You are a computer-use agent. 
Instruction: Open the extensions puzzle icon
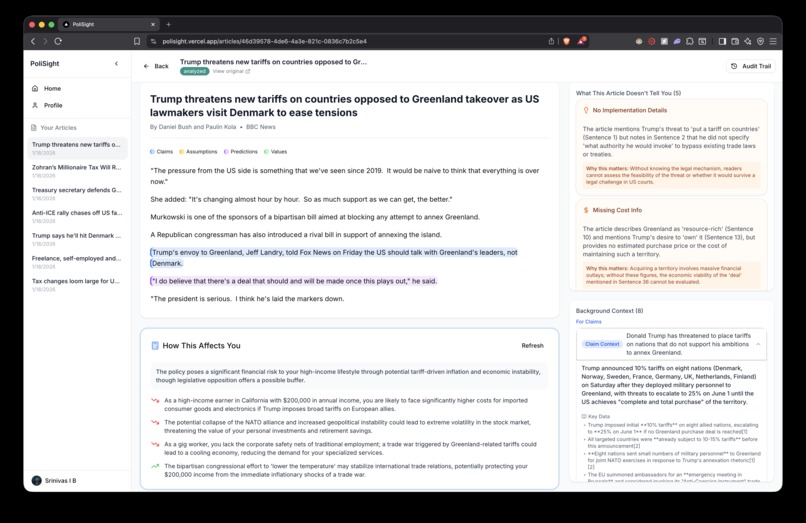point(690,41)
